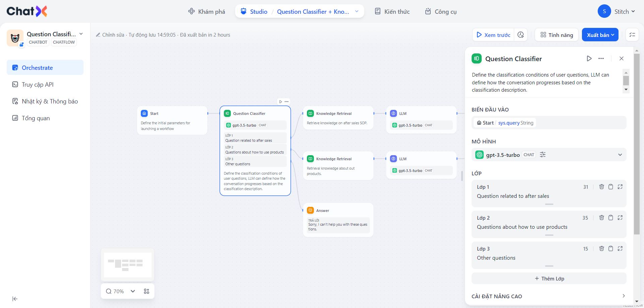Collapse the left sidebar
This screenshot has width=644, height=308.
[x=15, y=299]
